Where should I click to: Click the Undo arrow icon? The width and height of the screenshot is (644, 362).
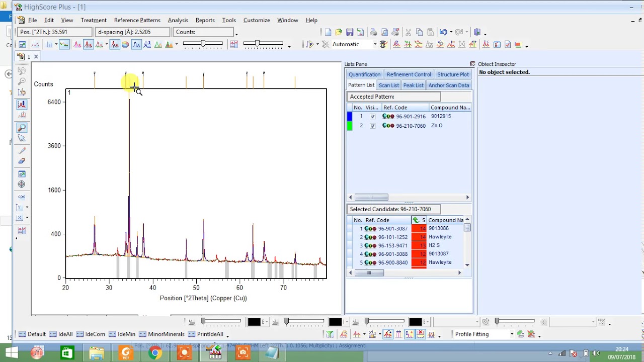[443, 32]
